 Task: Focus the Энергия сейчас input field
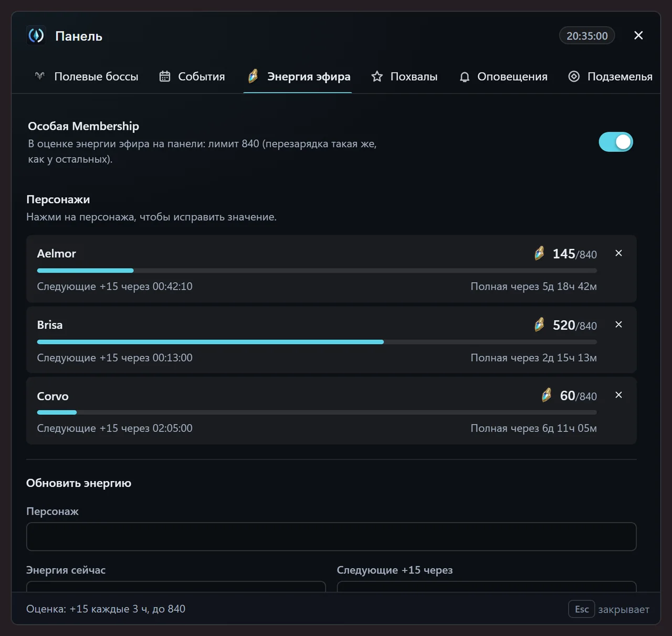click(176, 587)
